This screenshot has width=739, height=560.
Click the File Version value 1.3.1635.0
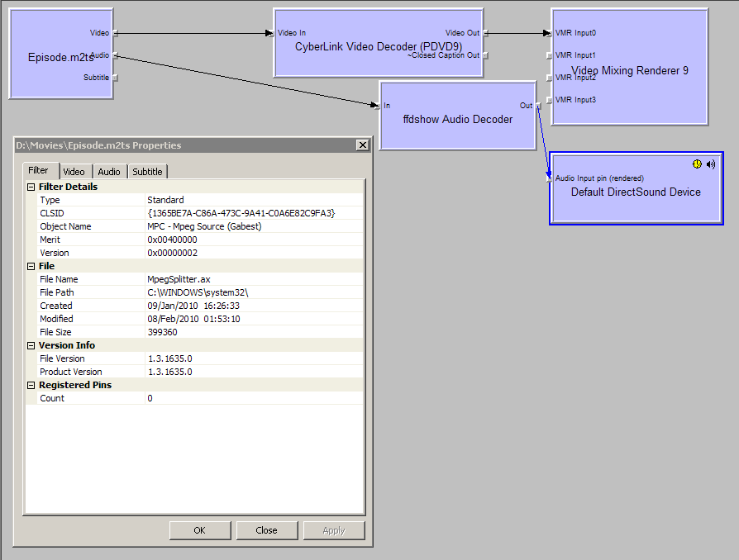[169, 359]
